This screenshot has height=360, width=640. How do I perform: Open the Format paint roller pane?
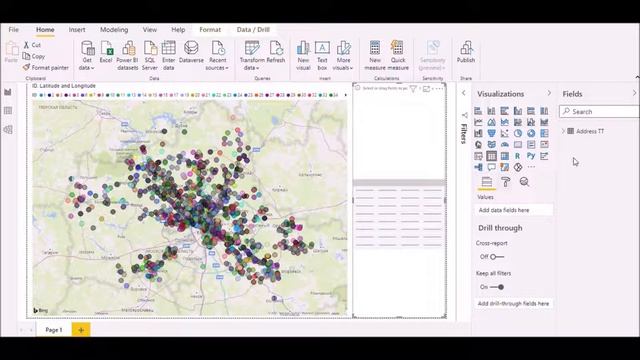(x=505, y=182)
